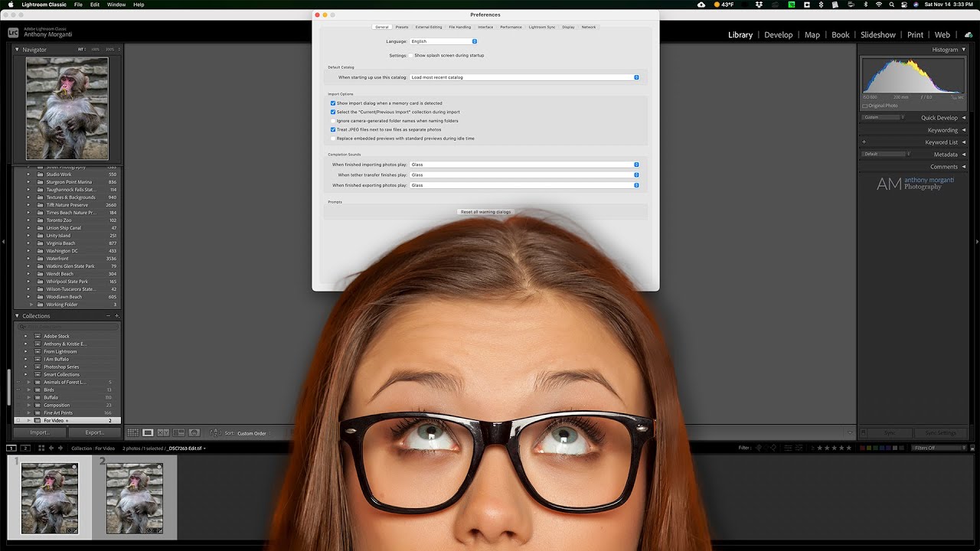
Task: Open the People view icon
Action: coord(194,433)
